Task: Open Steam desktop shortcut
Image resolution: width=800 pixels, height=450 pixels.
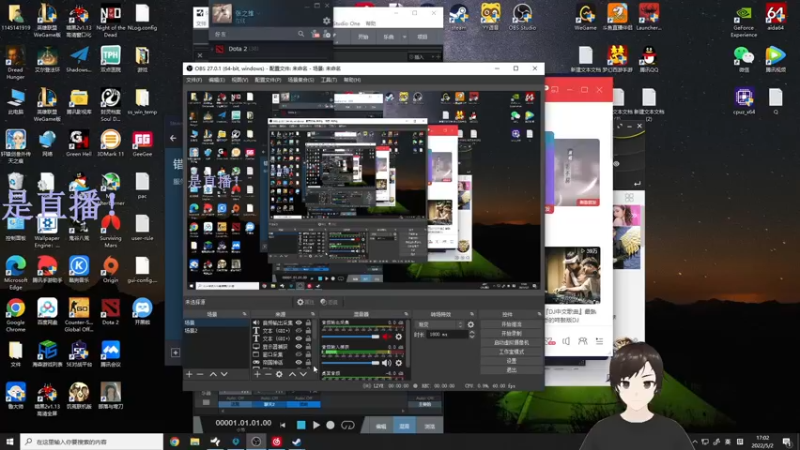Action: click(458, 17)
